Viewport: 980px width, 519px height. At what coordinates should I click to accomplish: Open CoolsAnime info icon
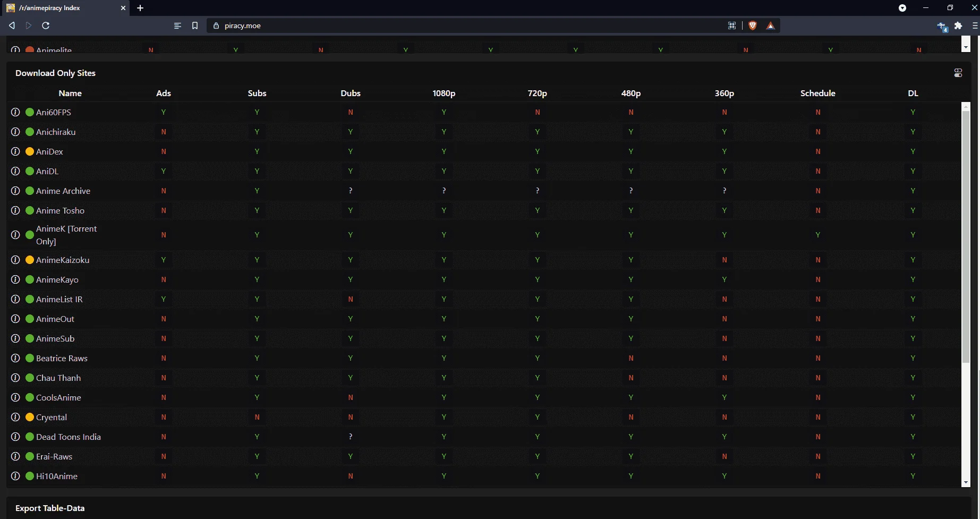(15, 397)
